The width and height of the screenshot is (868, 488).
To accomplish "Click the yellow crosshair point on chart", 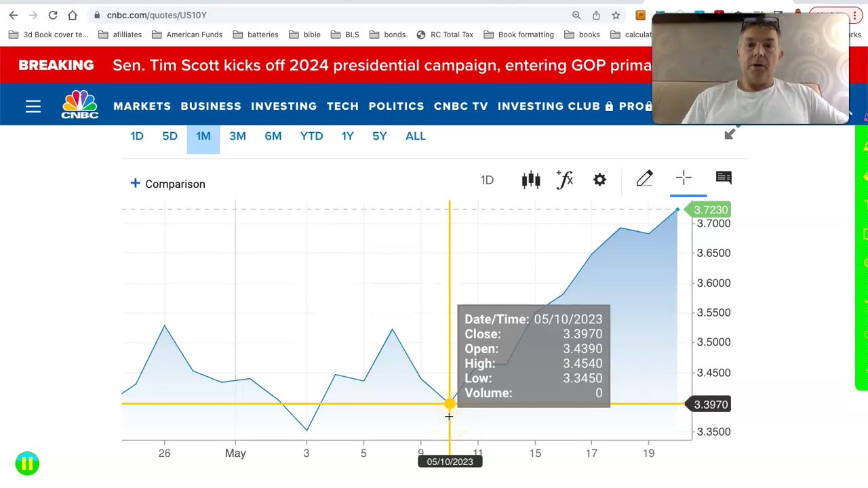I will pos(450,404).
